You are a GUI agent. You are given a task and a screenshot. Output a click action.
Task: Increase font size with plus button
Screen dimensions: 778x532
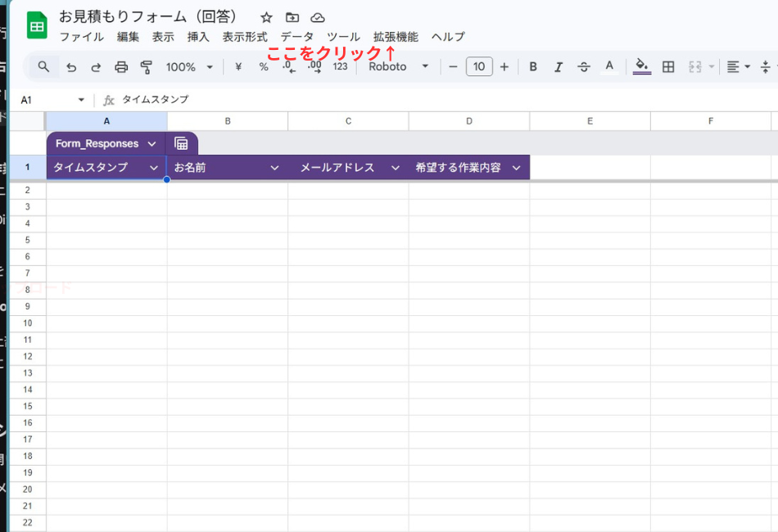(x=504, y=67)
